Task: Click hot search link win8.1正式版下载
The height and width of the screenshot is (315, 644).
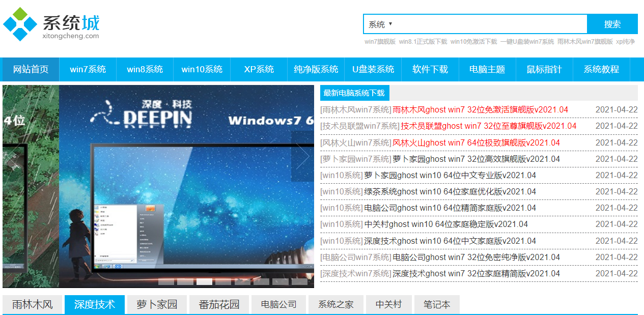Action: click(423, 42)
